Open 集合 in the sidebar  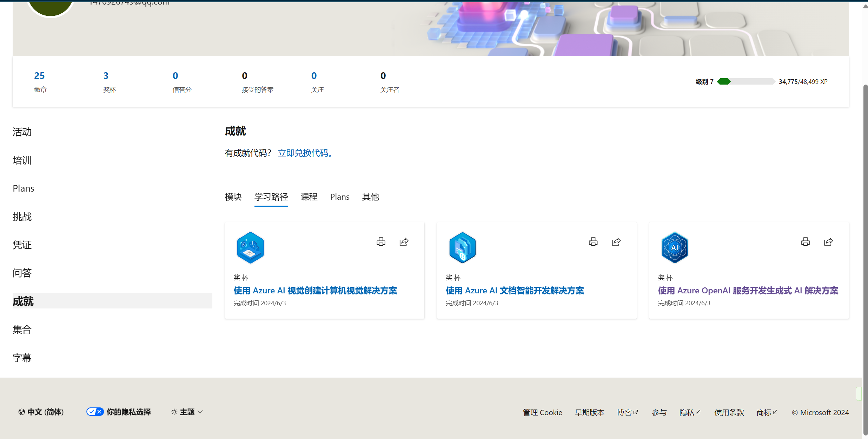(x=22, y=330)
